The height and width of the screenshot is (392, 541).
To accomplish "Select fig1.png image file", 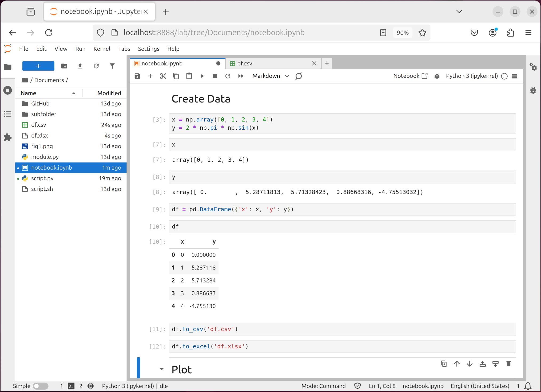I will [x=71, y=146].
